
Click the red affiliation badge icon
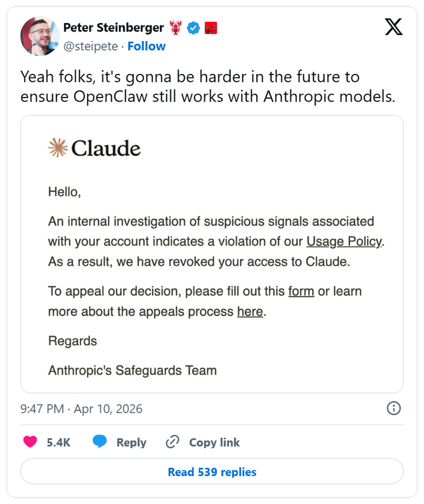(x=211, y=27)
